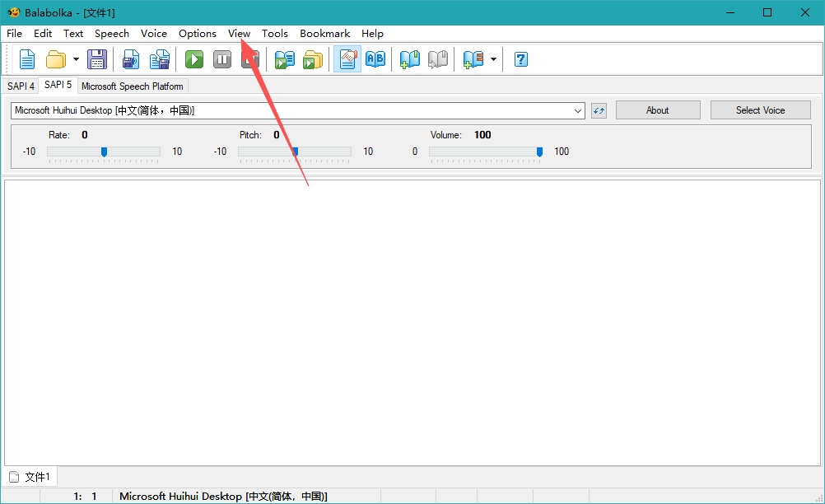825x504 pixels.
Task: Open a file with the folder icon
Action: [x=56, y=59]
